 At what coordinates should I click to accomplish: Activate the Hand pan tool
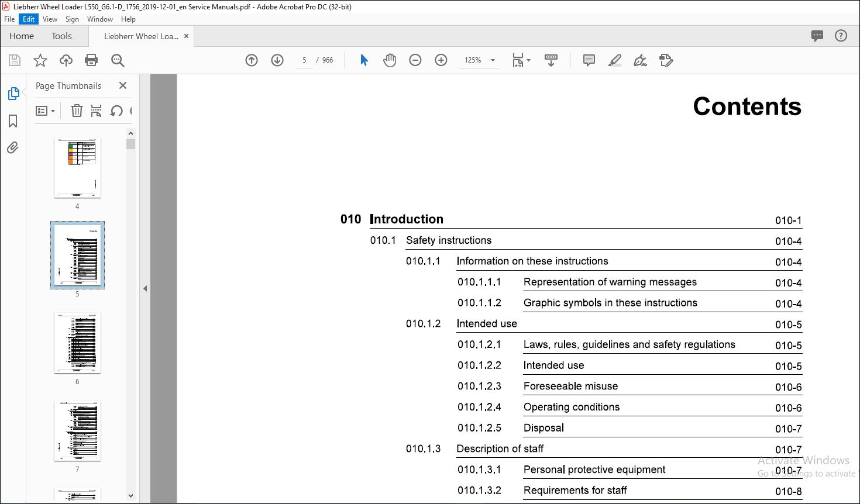390,60
